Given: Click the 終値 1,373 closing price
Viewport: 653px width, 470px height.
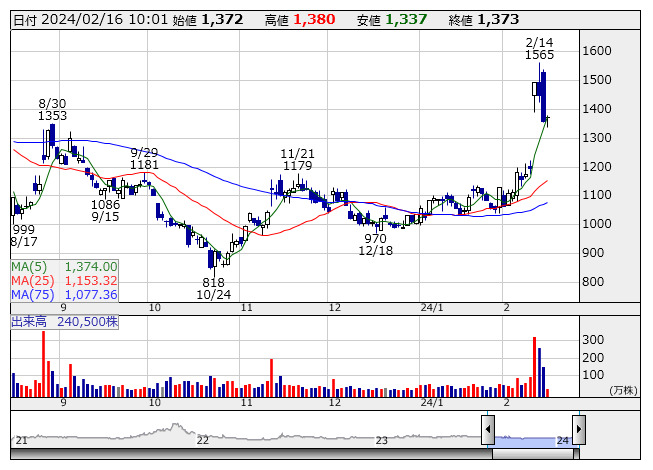Looking at the screenshot, I should [484, 20].
